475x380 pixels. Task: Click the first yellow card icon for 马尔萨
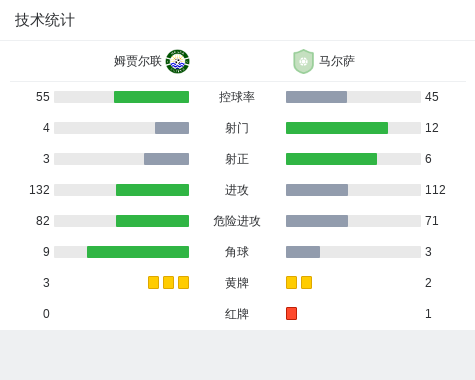(291, 283)
